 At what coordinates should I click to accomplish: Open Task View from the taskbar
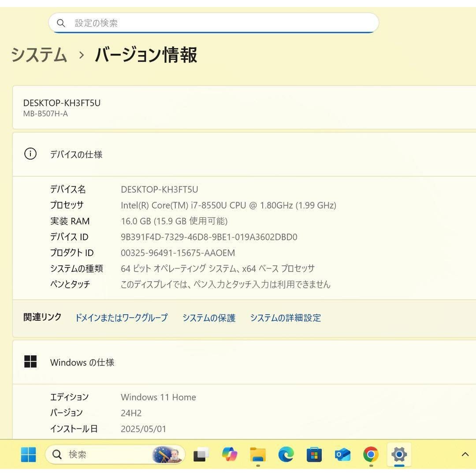(x=201, y=454)
